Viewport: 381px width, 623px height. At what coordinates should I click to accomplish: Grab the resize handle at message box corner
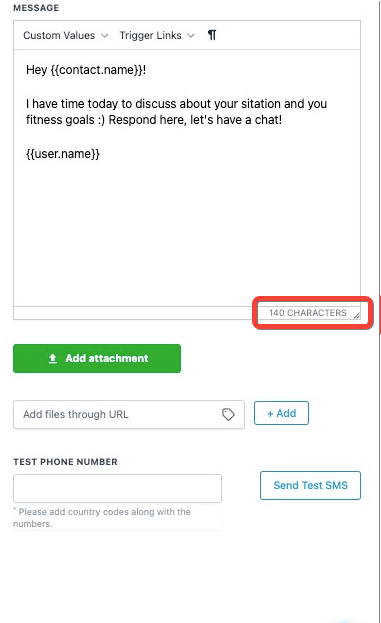pos(356,315)
